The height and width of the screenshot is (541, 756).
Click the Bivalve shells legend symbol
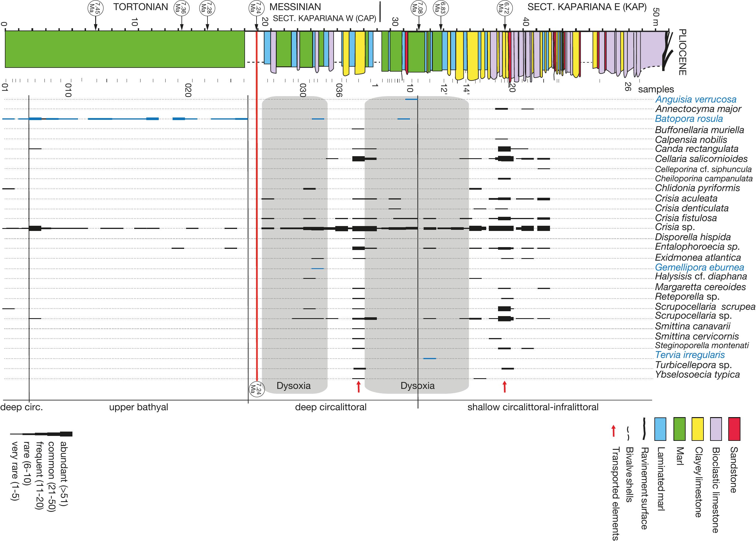click(628, 433)
